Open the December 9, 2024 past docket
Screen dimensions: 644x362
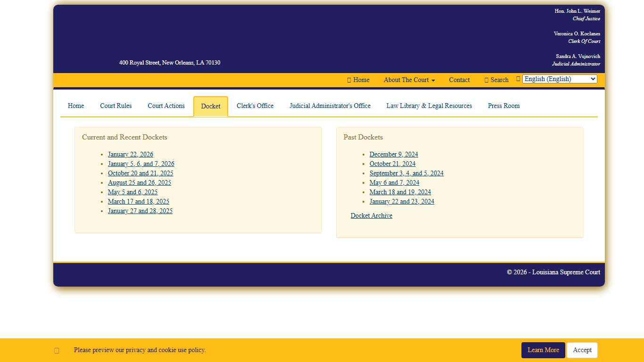coord(394,154)
